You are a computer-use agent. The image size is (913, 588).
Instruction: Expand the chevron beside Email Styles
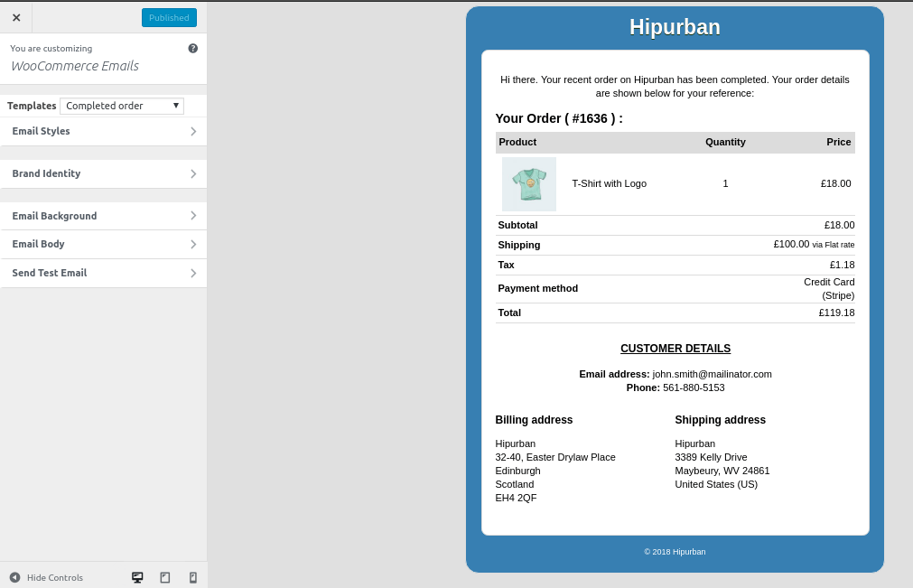[x=193, y=132]
